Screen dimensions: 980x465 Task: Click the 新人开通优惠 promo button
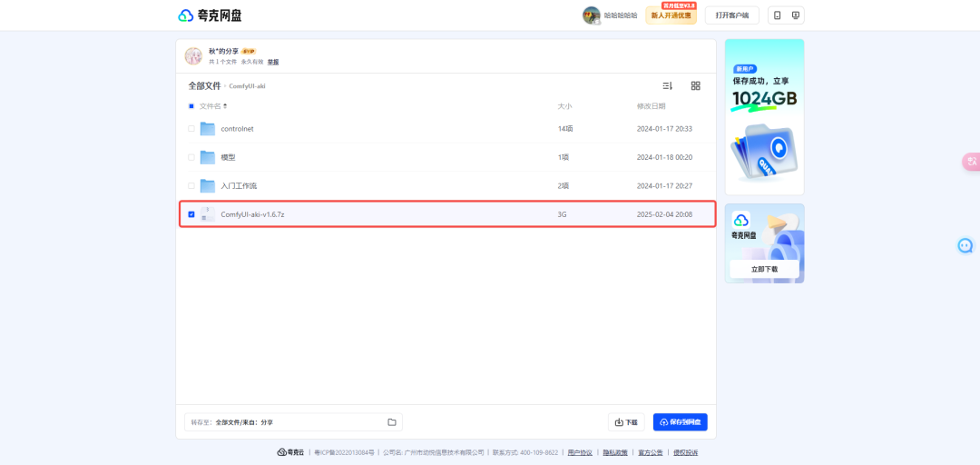671,15
